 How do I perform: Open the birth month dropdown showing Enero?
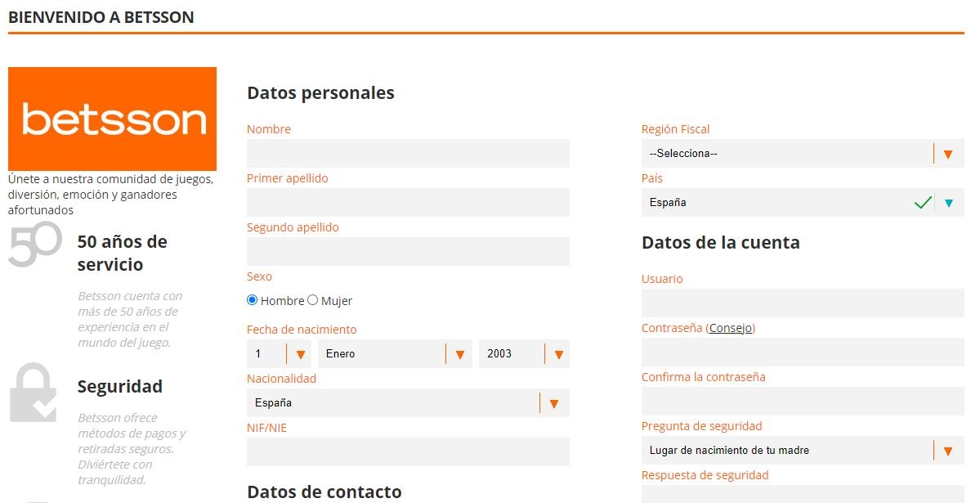pos(395,354)
